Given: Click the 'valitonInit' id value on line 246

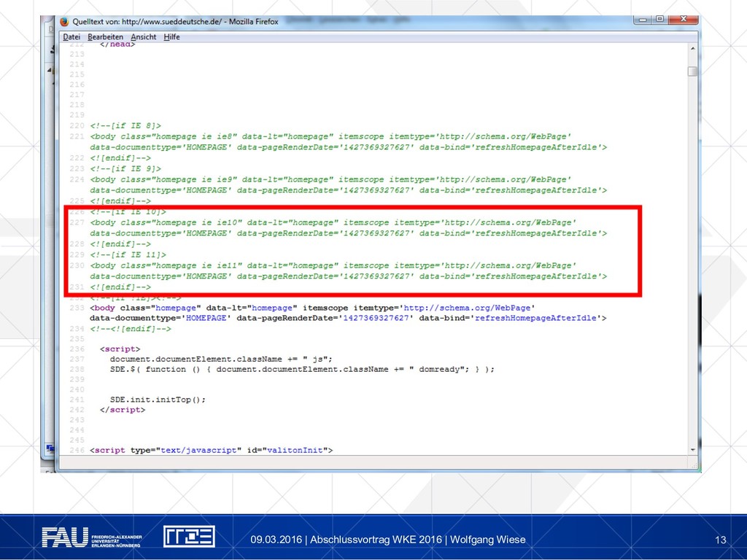Looking at the screenshot, I should pyautogui.click(x=295, y=450).
